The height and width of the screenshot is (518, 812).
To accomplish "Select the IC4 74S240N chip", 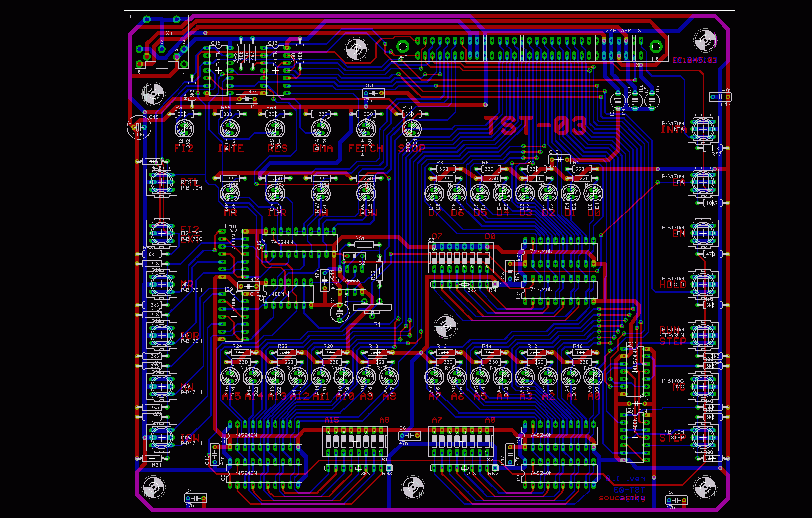I will 559,435.
